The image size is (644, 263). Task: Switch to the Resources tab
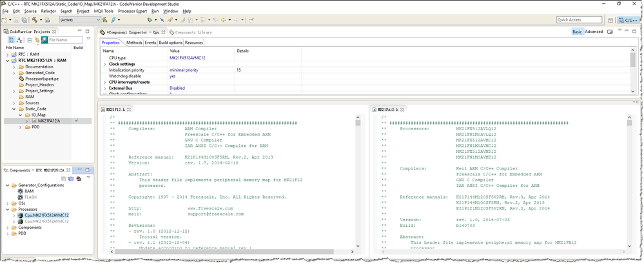point(194,43)
